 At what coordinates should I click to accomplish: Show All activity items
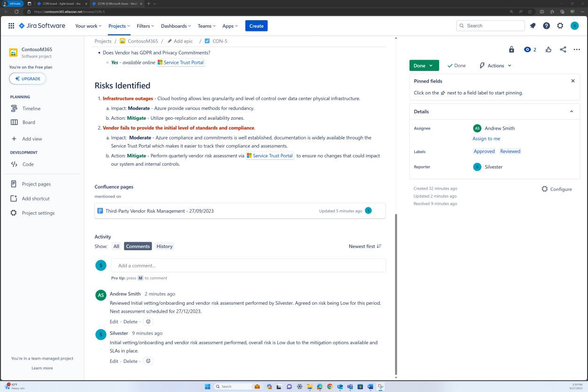pyautogui.click(x=116, y=246)
